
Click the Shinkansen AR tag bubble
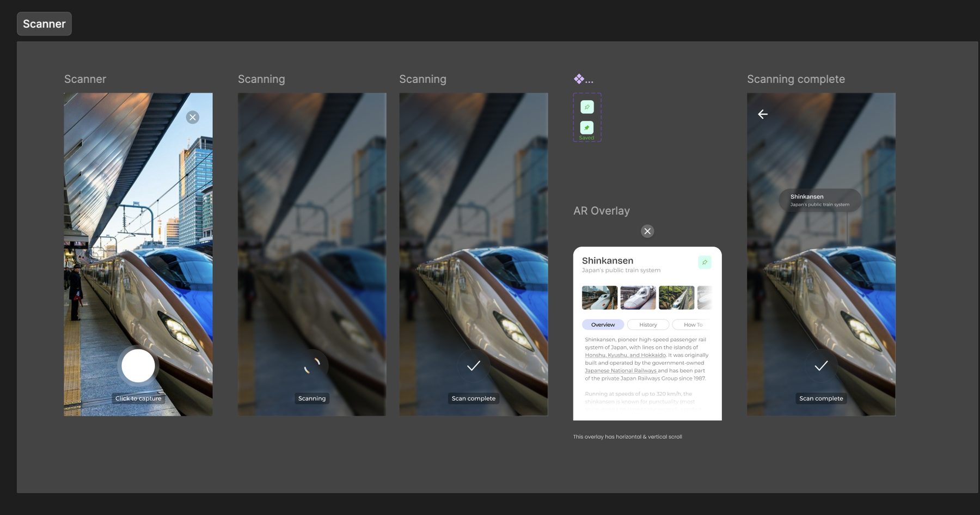point(820,200)
